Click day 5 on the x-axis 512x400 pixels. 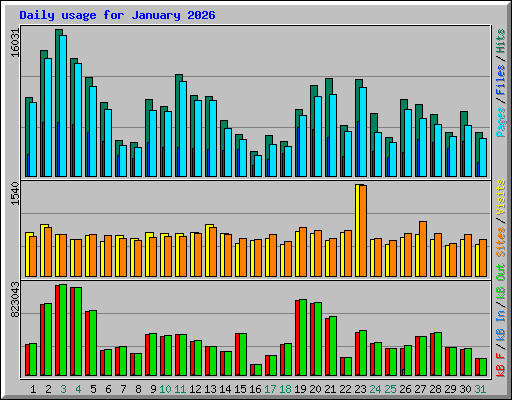tap(93, 389)
